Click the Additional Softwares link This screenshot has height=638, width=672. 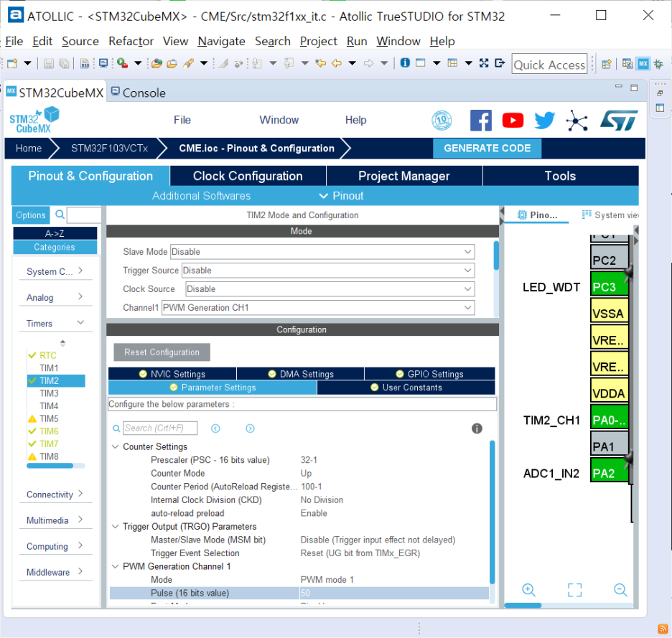tap(201, 196)
